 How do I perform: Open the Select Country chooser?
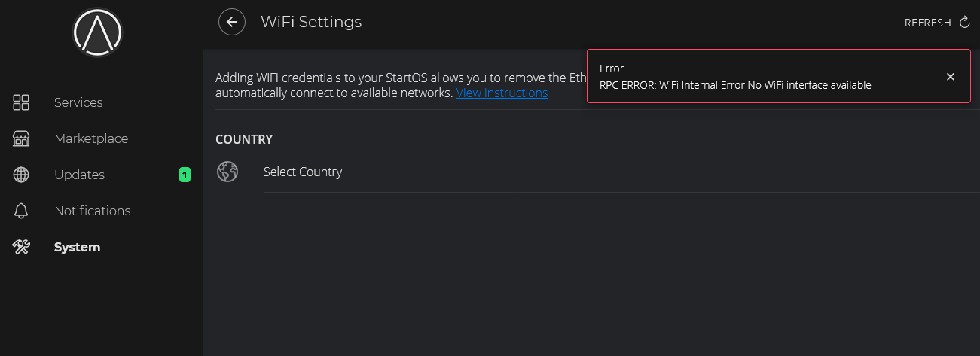[303, 172]
